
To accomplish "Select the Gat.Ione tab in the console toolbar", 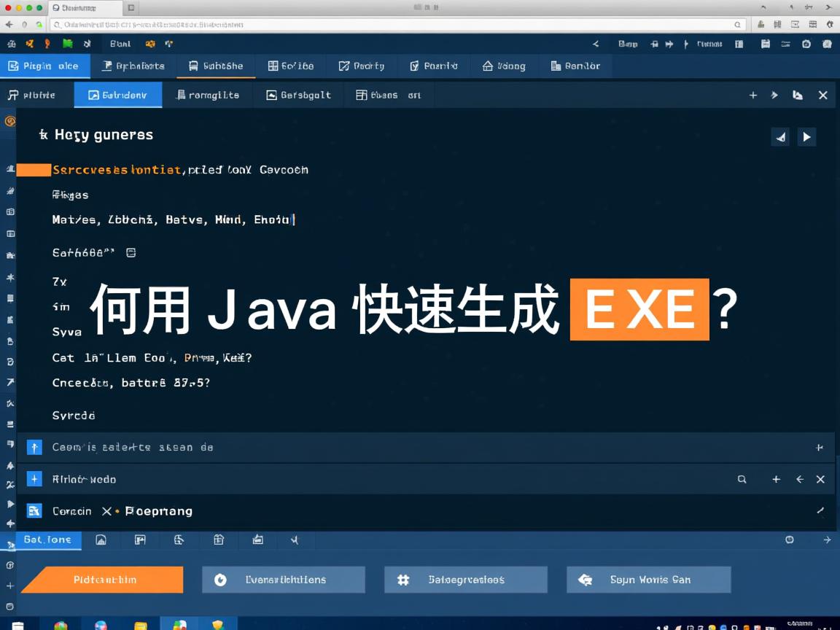I will point(47,540).
